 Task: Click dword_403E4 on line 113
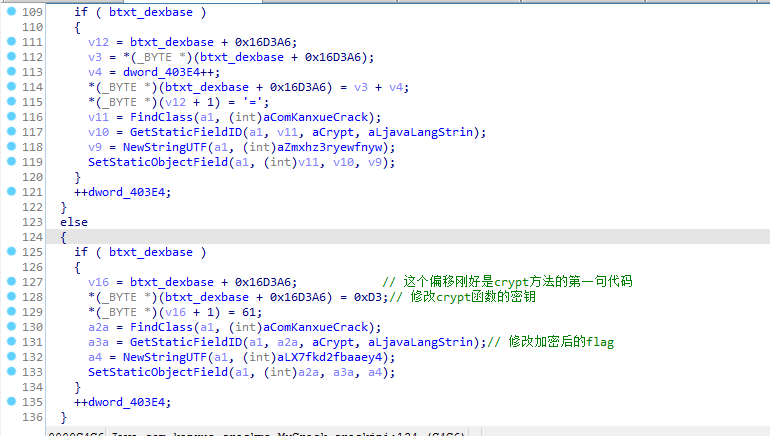coord(162,72)
